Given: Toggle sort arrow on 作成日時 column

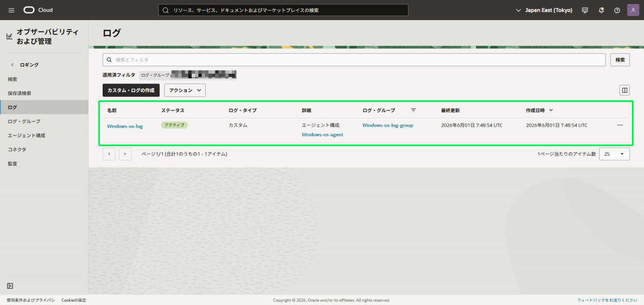Looking at the screenshot, I should pos(551,110).
